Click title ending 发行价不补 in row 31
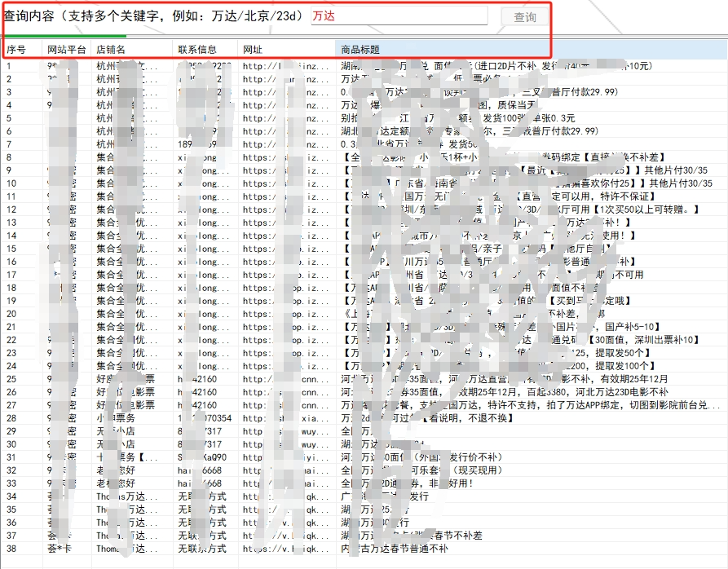 click(x=422, y=457)
